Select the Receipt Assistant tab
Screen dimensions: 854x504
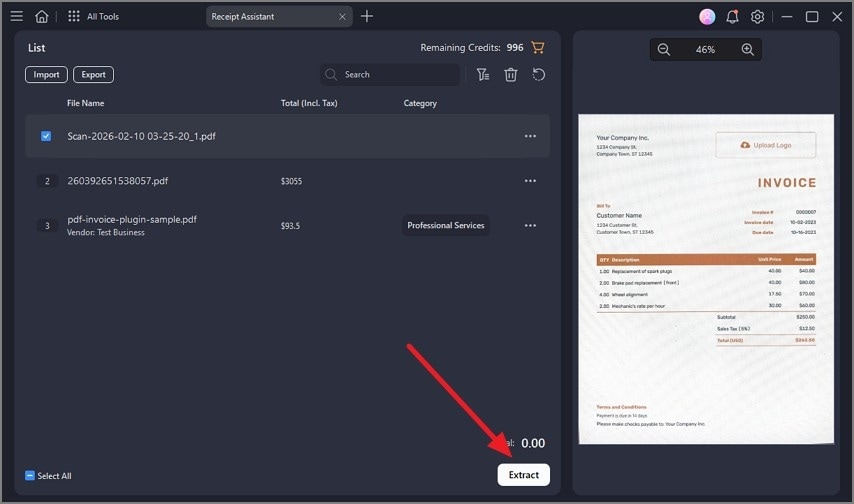[x=279, y=16]
